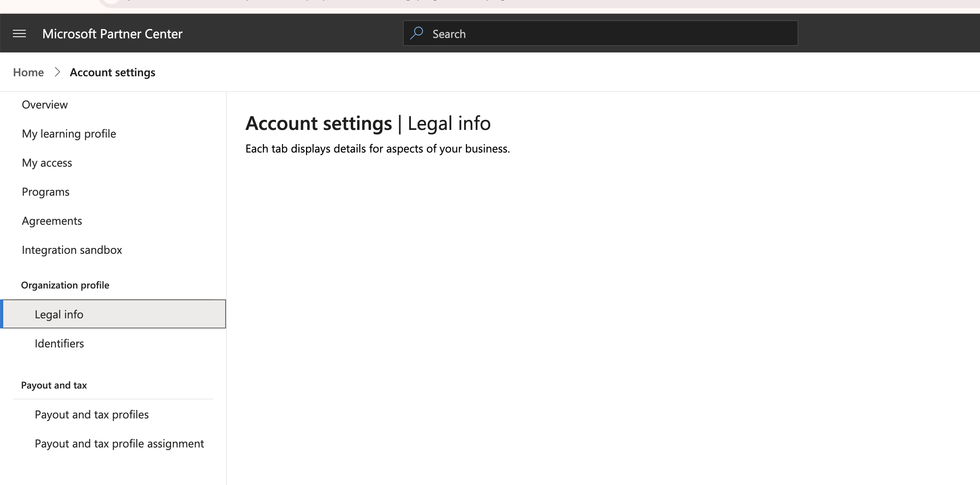980x485 pixels.
Task: Go to Home breadcrumb link
Action: [28, 72]
